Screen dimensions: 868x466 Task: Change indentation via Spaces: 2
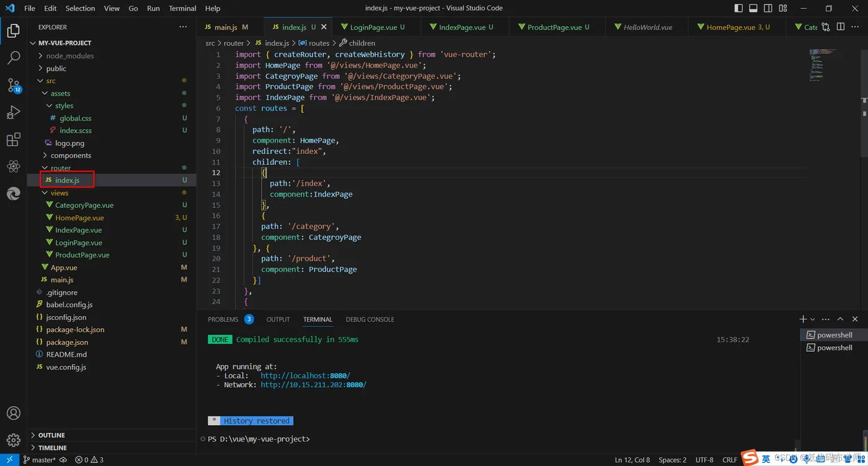(x=673, y=460)
